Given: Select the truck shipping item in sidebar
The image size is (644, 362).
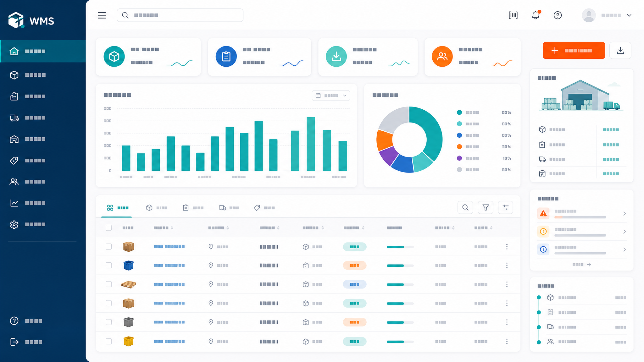Looking at the screenshot, I should coord(43,118).
